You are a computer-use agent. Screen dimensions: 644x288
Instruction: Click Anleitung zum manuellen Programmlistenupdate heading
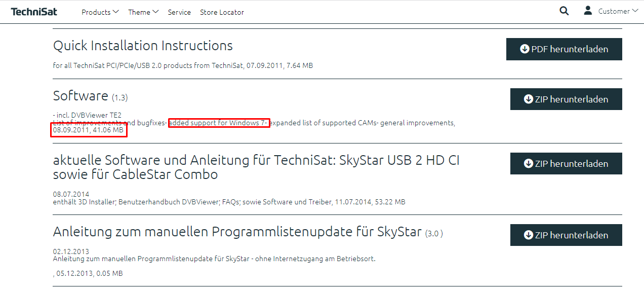coord(237,232)
